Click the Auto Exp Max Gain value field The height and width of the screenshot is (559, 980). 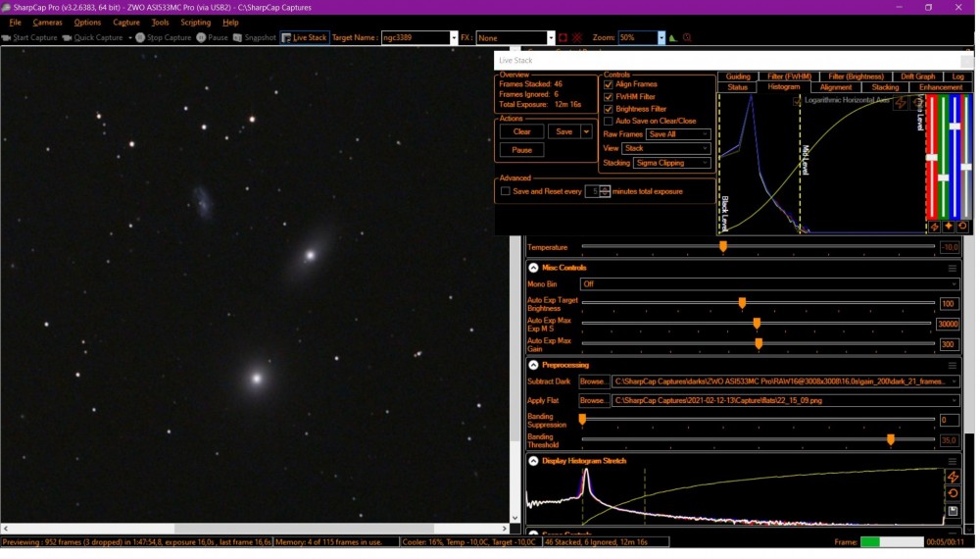point(948,344)
